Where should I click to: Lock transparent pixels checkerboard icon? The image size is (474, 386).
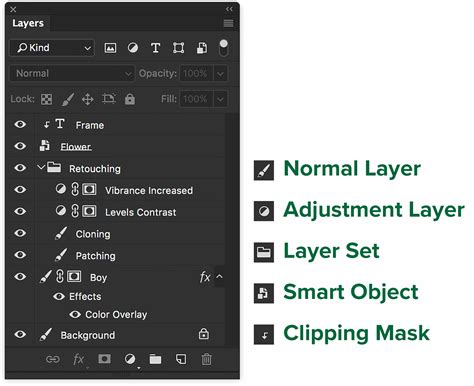tap(46, 99)
